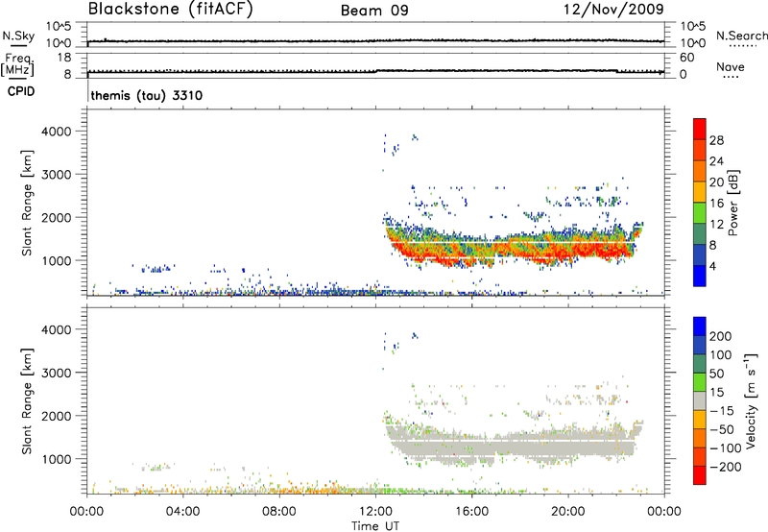Screen dimensions: 768x532
Task: Click 'Slant Range [km]' label of power panel
Action: [27, 203]
